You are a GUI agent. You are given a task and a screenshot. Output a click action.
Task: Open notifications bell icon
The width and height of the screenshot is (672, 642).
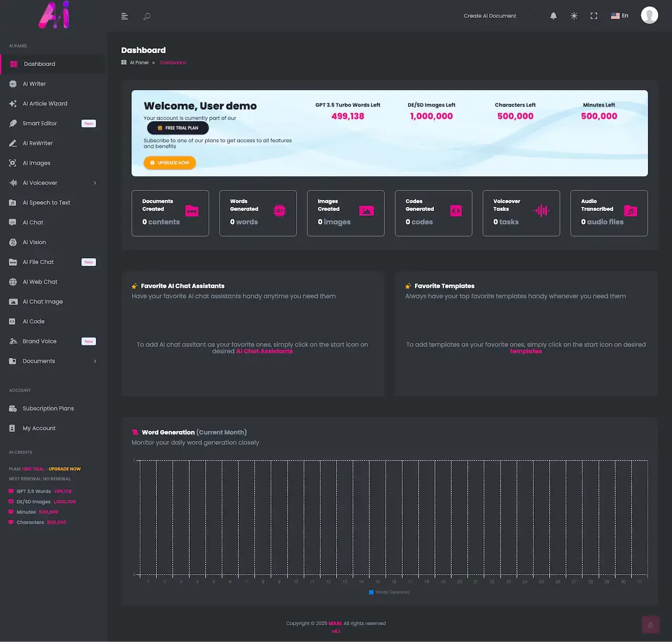(553, 16)
